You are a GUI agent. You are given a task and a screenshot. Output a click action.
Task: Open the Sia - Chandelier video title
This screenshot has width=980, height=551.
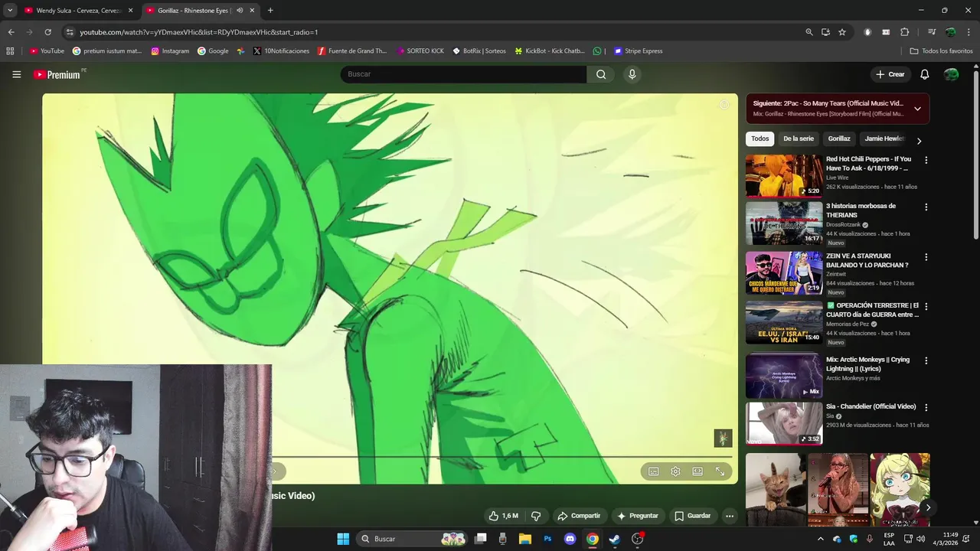(x=871, y=406)
